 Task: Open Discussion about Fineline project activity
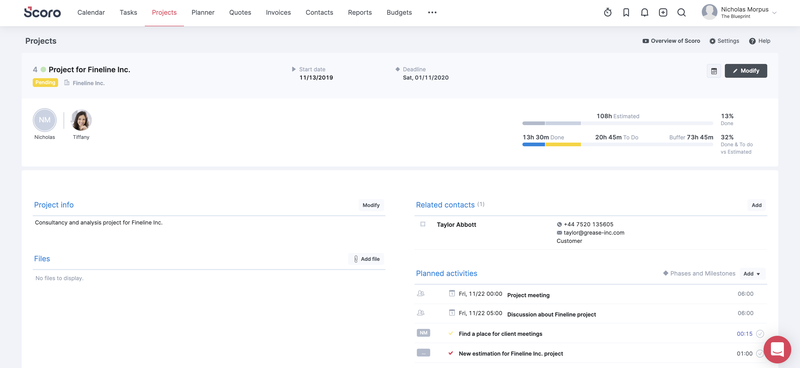pyautogui.click(x=551, y=314)
